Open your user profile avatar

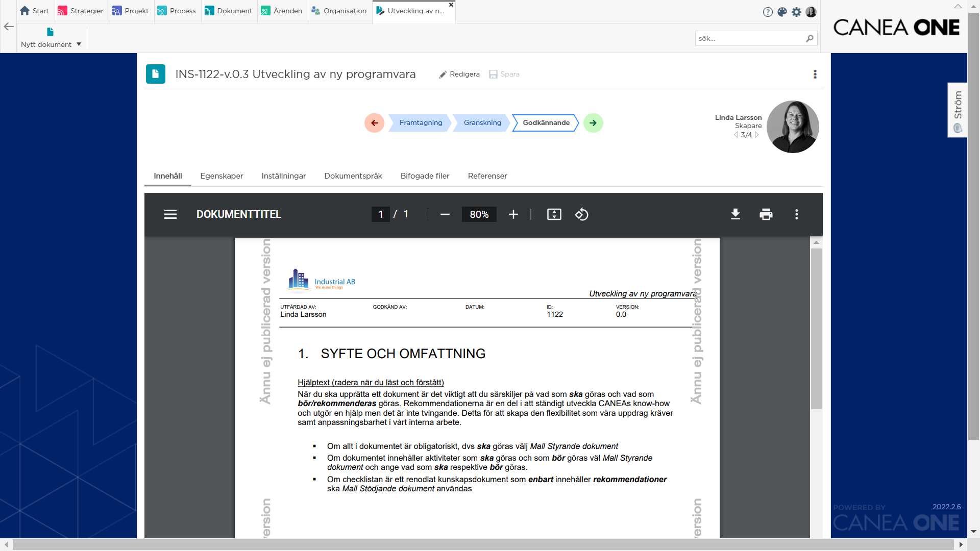(x=811, y=12)
